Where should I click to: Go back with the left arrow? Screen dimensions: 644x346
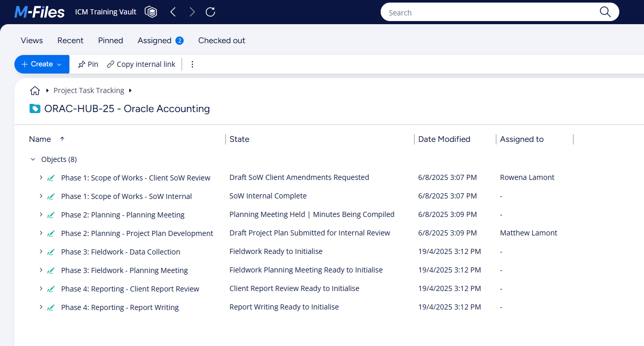[173, 12]
